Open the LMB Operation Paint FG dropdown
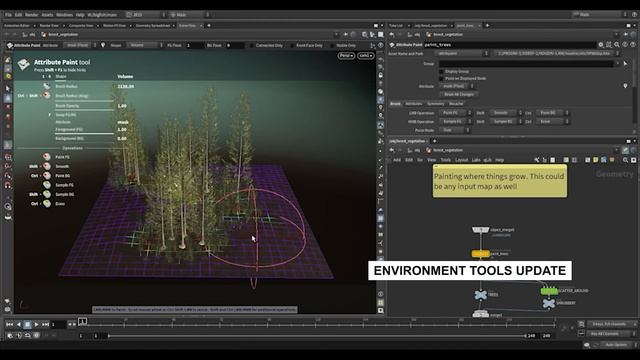Screen dimensions: 640x360 tap(455, 113)
